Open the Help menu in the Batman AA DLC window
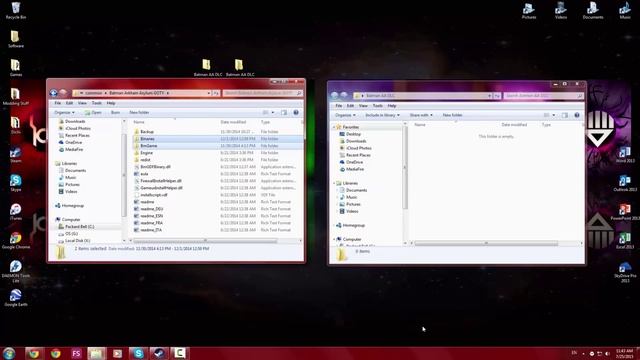This screenshot has height=360, width=640. pos(392,106)
